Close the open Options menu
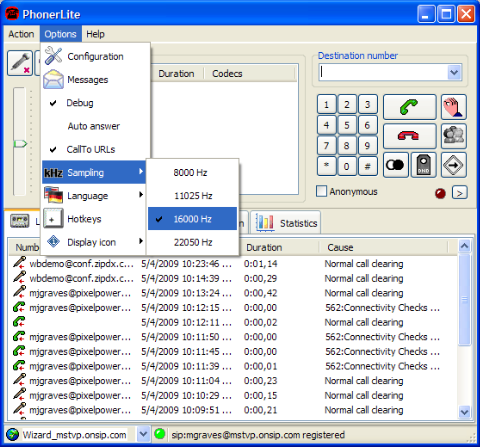Image resolution: width=480 pixels, height=447 pixels. [61, 34]
